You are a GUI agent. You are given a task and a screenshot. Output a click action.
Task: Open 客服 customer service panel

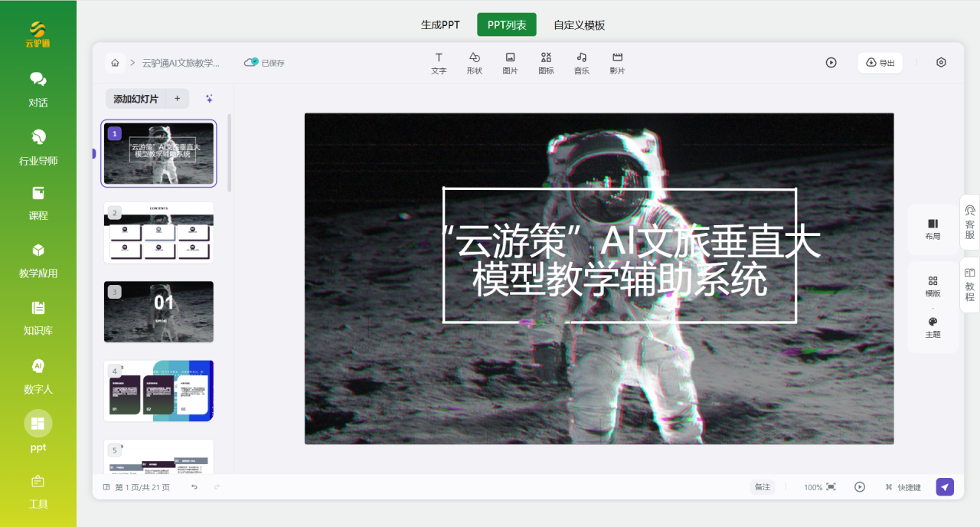click(x=968, y=222)
